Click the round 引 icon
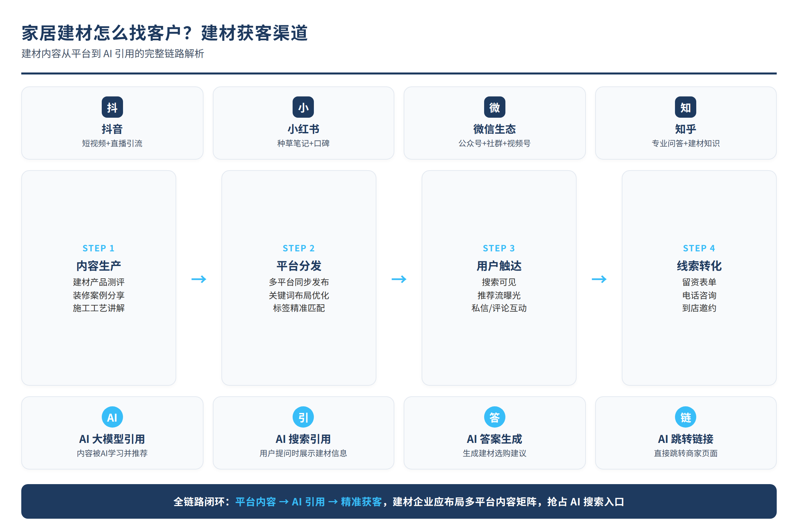This screenshot has width=798, height=532. [x=303, y=417]
